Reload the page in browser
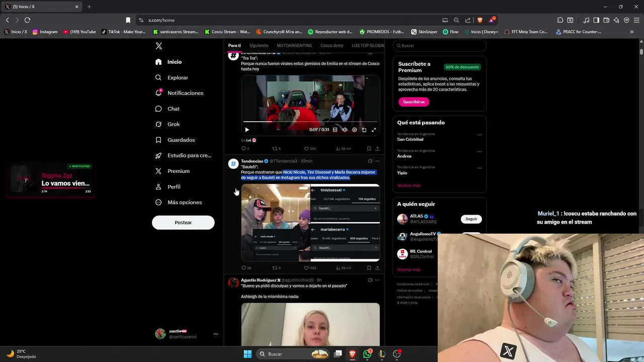Image resolution: width=644 pixels, height=362 pixels. [27, 20]
